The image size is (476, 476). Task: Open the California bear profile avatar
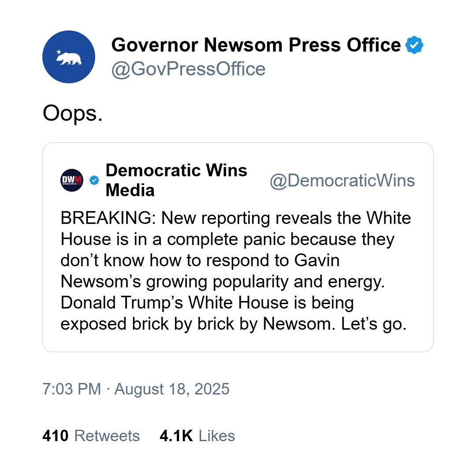click(69, 57)
